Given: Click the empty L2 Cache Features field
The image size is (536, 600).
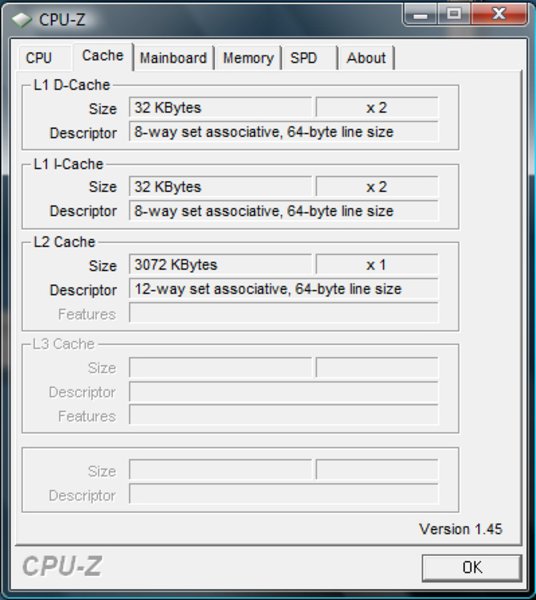Looking at the screenshot, I should coord(283,313).
